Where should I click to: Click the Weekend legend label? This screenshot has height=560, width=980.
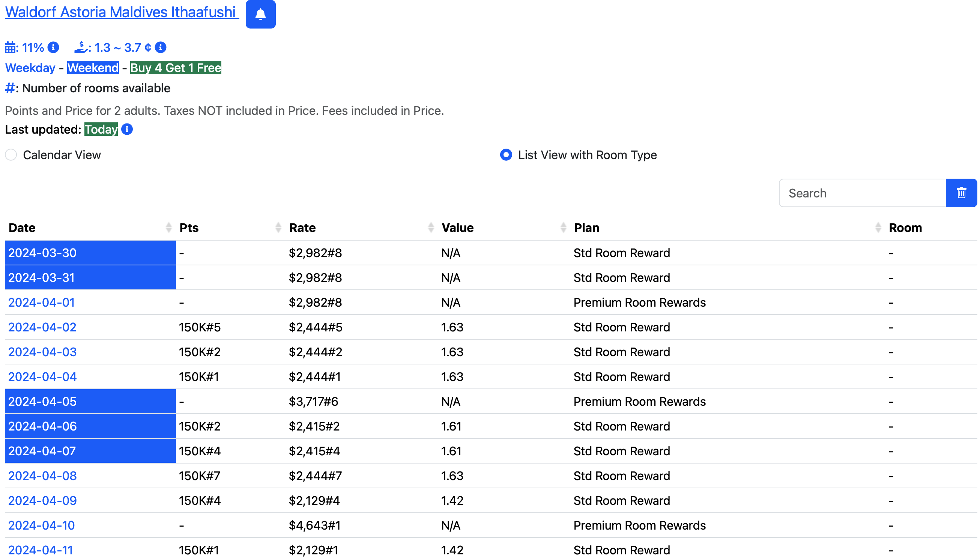(93, 68)
